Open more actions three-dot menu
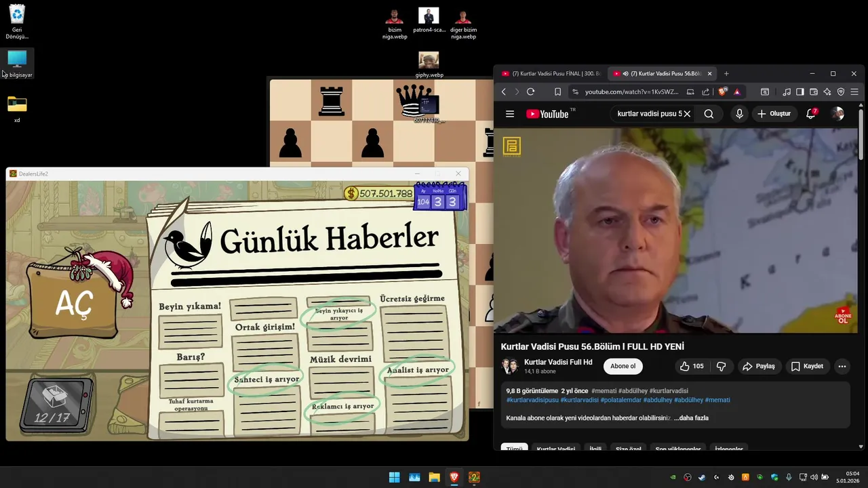 (x=842, y=366)
